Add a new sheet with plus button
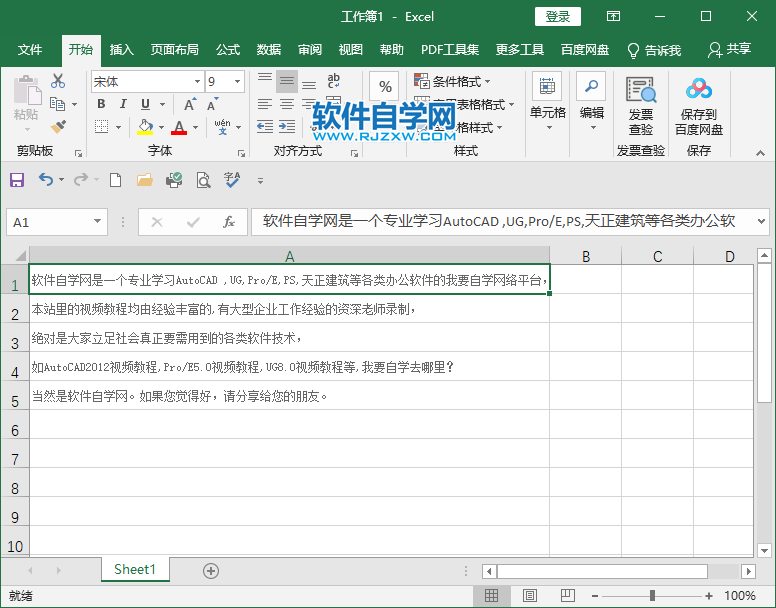 211,570
